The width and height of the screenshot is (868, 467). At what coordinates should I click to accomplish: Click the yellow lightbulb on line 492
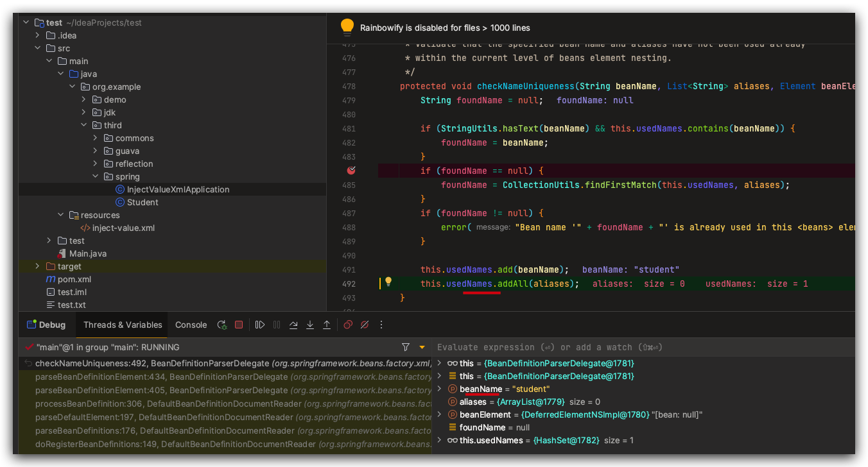pyautogui.click(x=388, y=282)
